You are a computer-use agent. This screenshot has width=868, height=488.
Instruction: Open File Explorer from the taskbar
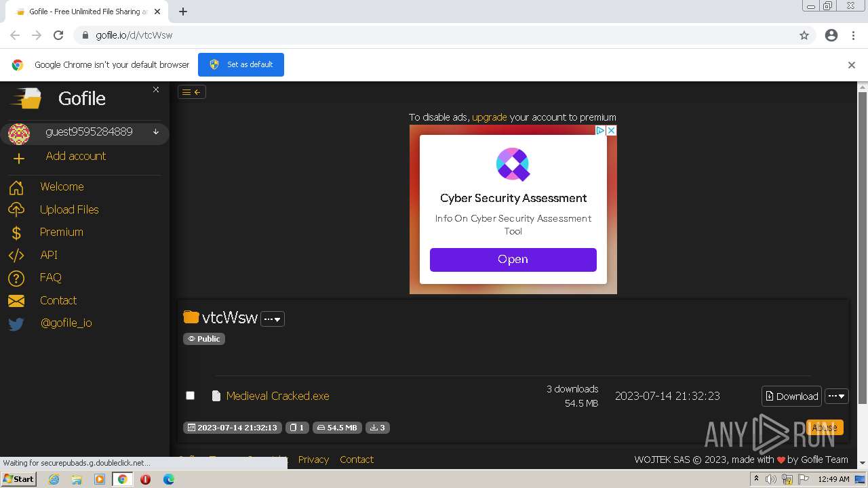tap(77, 479)
